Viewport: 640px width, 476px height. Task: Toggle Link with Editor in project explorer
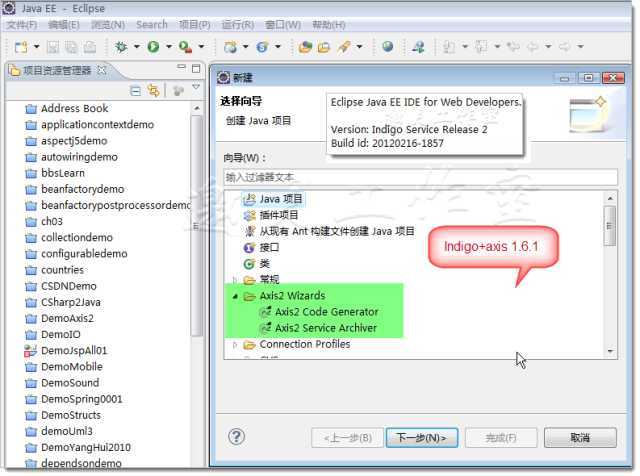click(154, 91)
